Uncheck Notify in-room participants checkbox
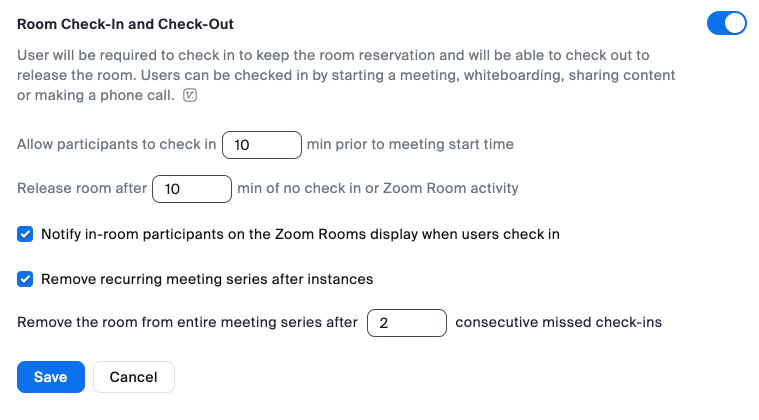Viewport: 759px width, 420px height. point(25,234)
